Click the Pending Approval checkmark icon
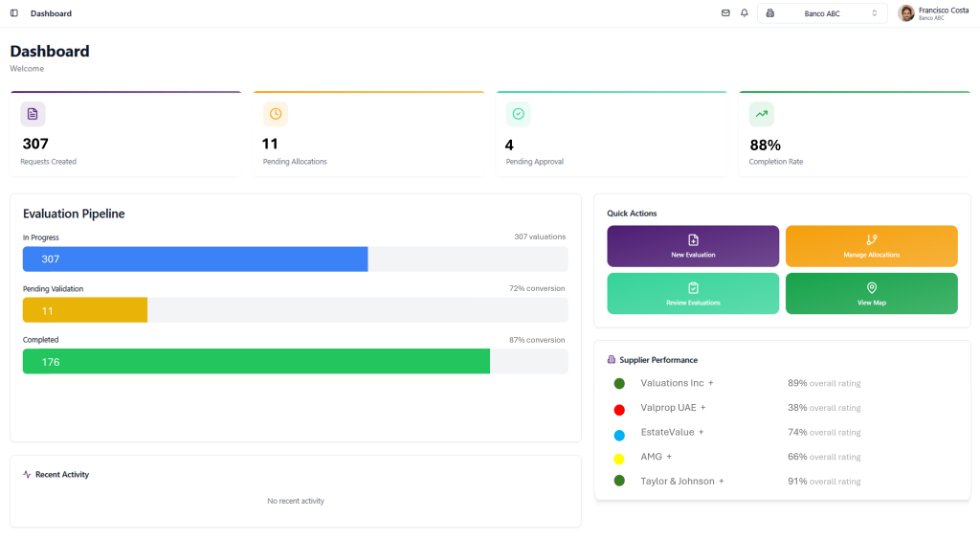The width and height of the screenshot is (980, 541). (518, 114)
